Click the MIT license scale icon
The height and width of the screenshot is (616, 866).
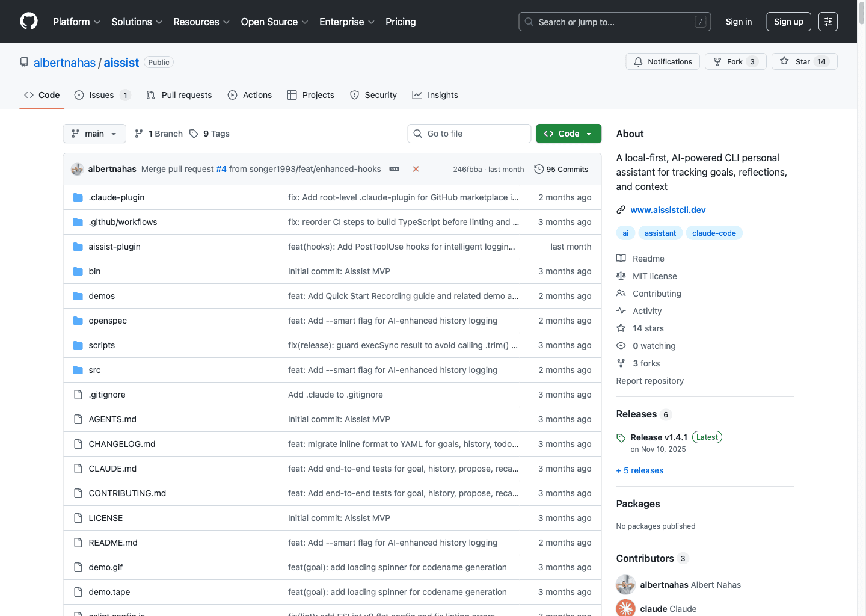point(621,276)
